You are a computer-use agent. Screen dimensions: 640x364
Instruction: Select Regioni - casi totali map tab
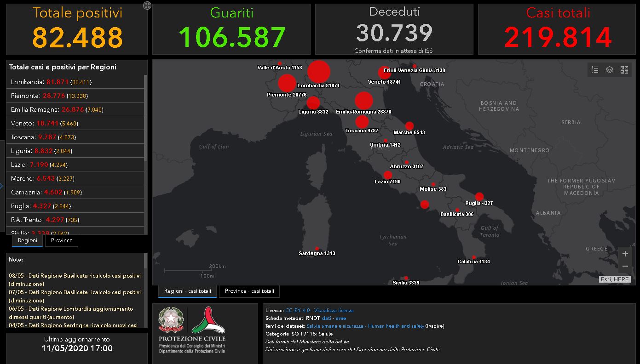coord(188,291)
